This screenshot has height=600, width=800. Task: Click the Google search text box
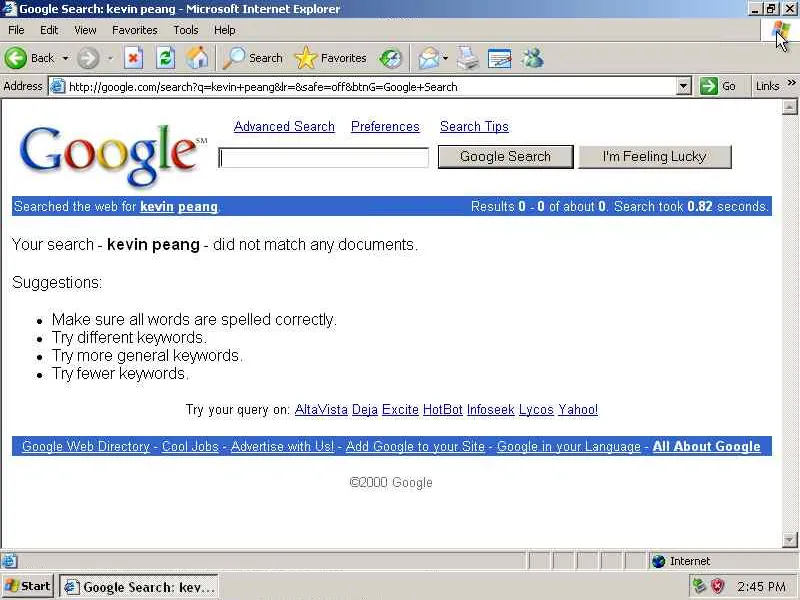pyautogui.click(x=323, y=158)
